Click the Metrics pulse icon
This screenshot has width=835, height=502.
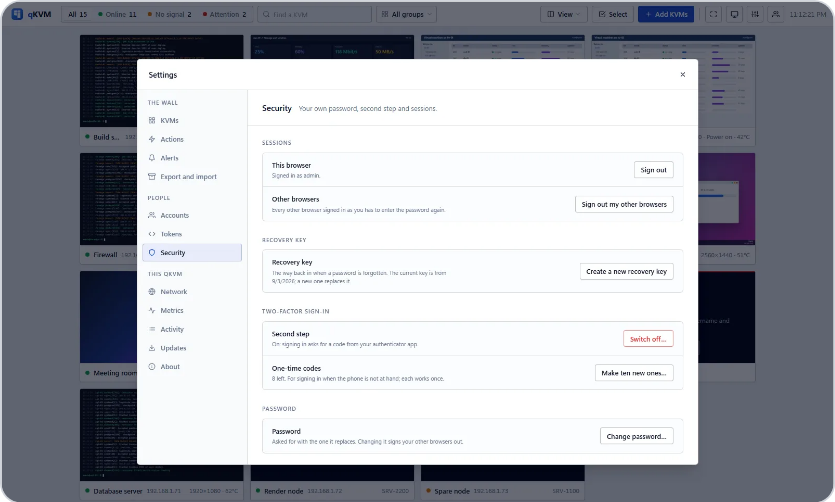(x=152, y=310)
